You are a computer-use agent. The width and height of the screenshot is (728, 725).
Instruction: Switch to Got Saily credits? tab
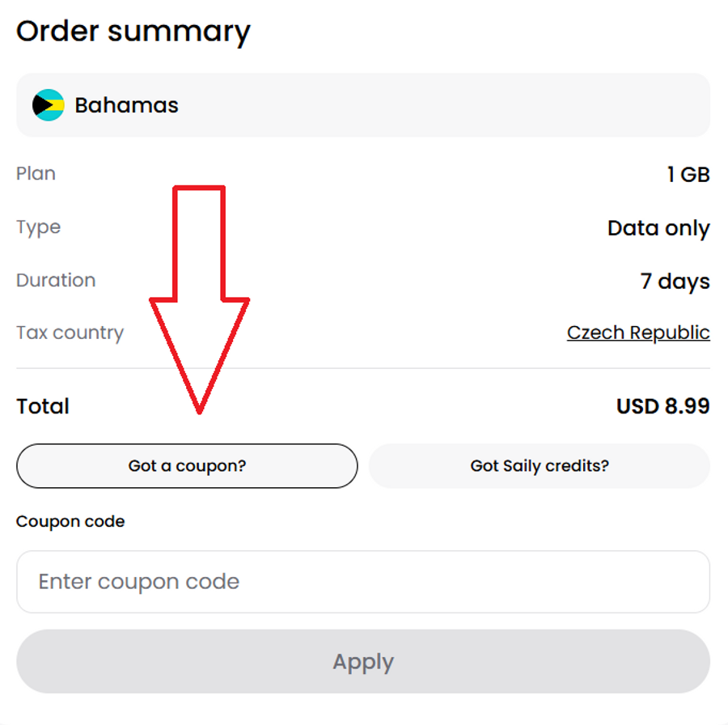(540, 466)
